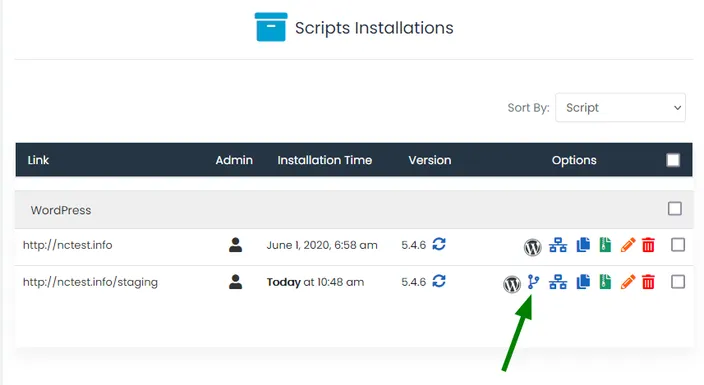The image size is (704, 385).
Task: Click the 'Today at 10:48 am' time
Action: click(315, 282)
